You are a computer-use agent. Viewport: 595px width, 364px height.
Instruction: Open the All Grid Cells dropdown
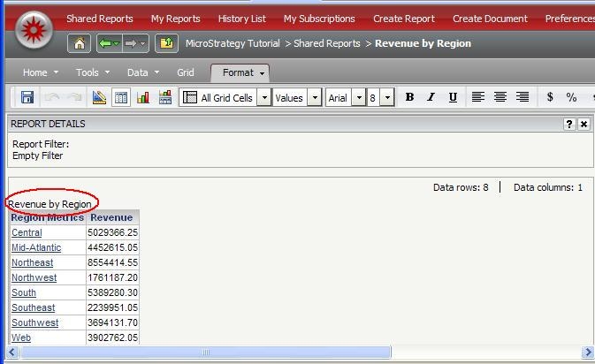pos(263,98)
